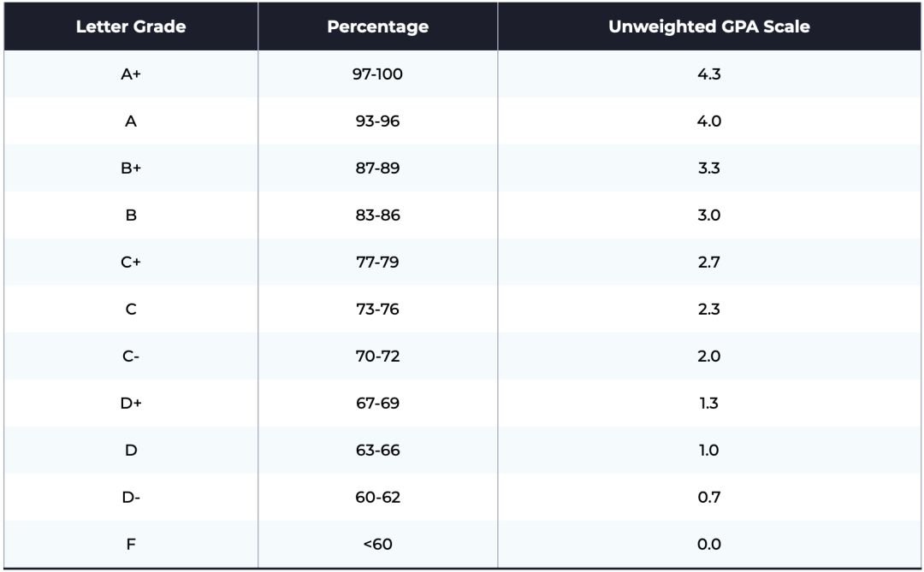
Task: Click the Percentage column header
Action: coord(377,27)
